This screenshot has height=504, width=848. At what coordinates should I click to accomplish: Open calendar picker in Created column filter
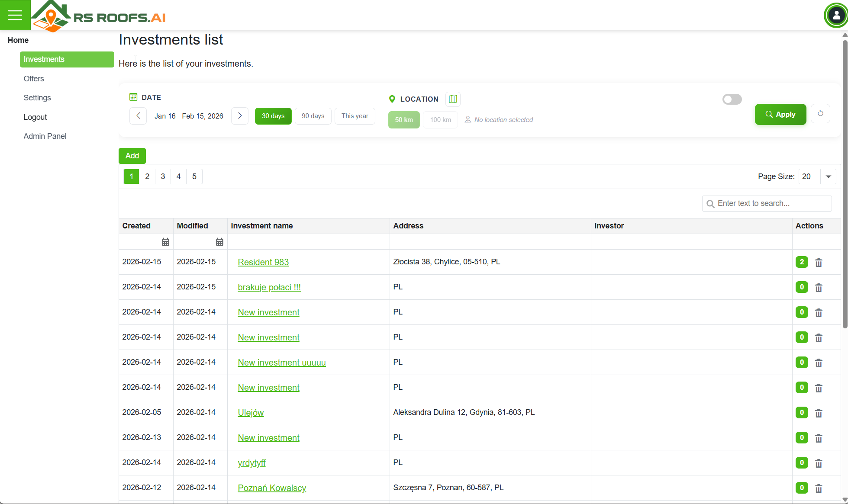[x=165, y=242]
